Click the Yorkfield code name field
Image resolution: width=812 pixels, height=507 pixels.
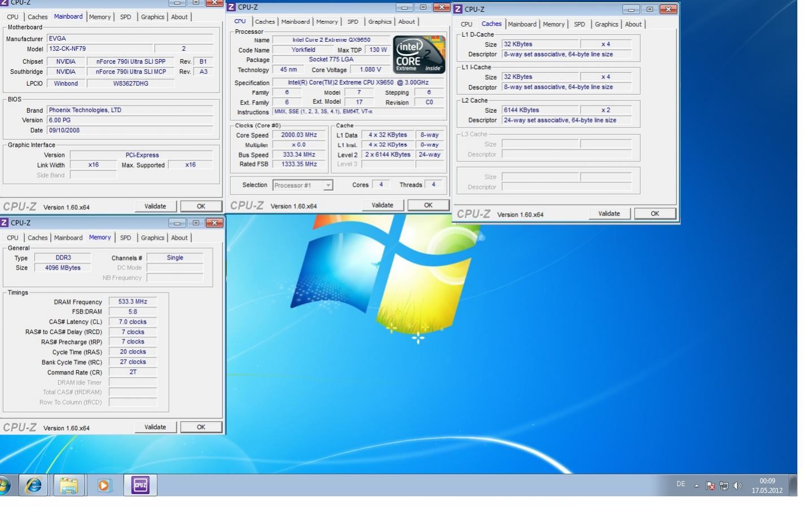click(x=303, y=50)
